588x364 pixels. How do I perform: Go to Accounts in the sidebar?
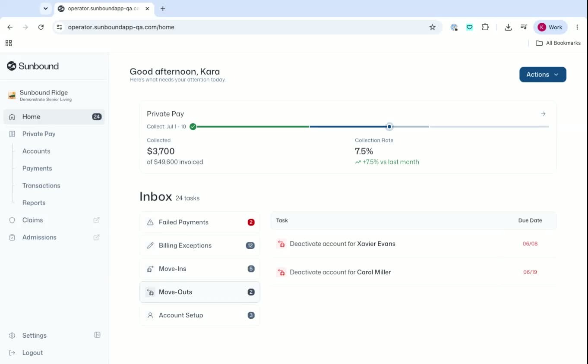[36, 151]
